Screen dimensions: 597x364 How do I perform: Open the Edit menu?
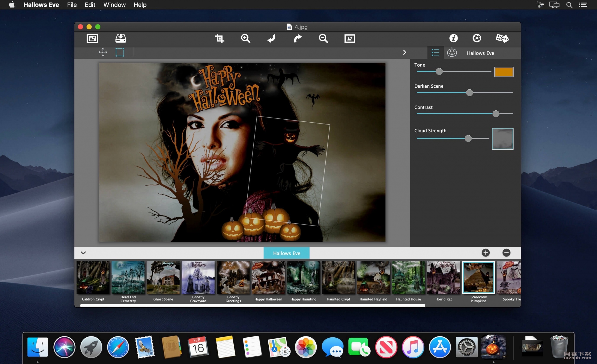pyautogui.click(x=90, y=5)
